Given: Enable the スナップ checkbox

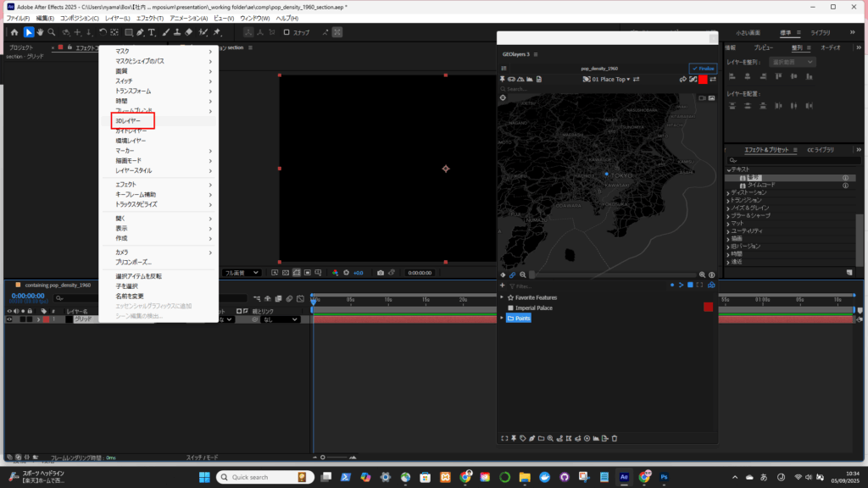Looking at the screenshot, I should point(287,32).
